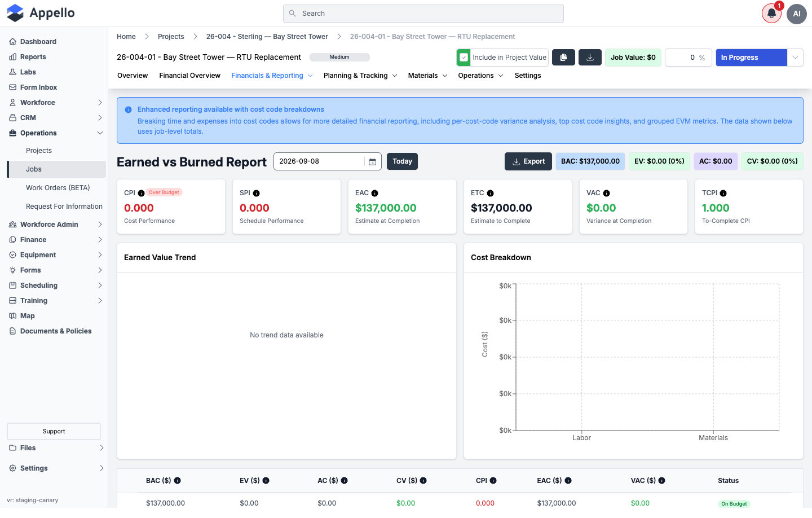
Task: Open the In Progress status dropdown
Action: [x=795, y=58]
